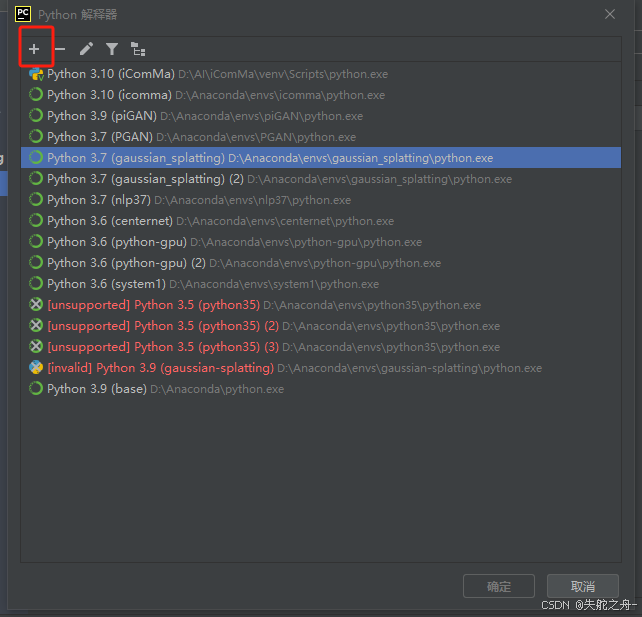Image resolution: width=642 pixels, height=617 pixels.
Task: Click the conda ring icon beside Python 3.9 (base)
Action: coord(36,389)
